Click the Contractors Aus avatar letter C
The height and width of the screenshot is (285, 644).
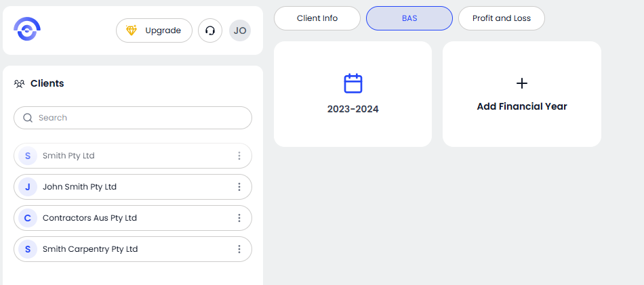[x=28, y=218]
